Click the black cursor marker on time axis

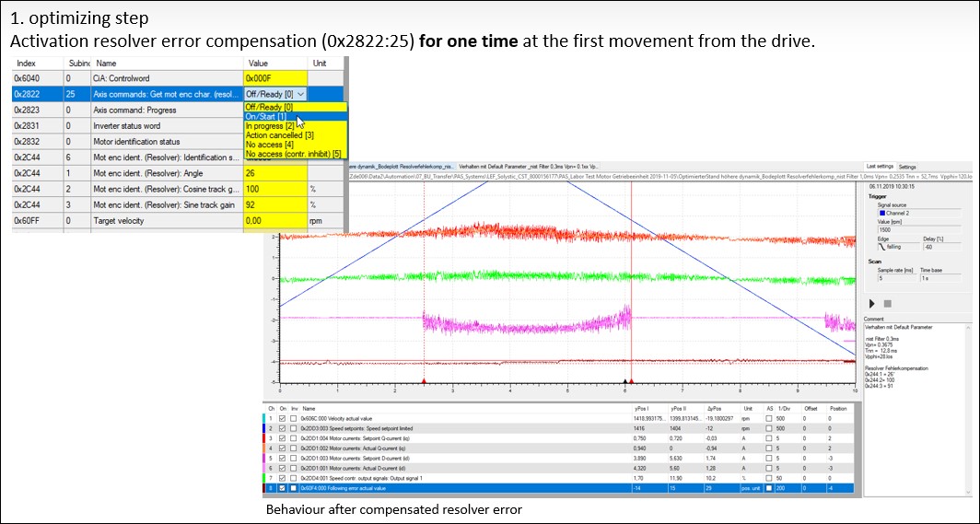click(x=625, y=380)
